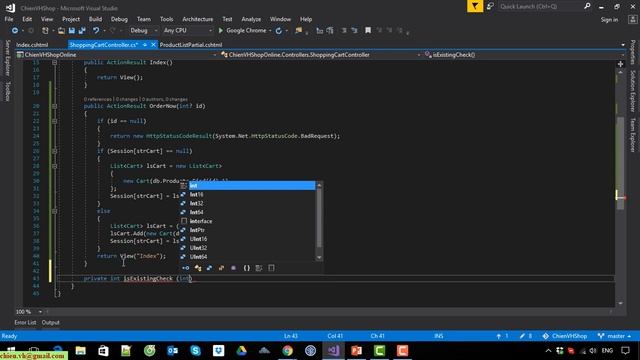640x360 pixels.
Task: Click the Refresh browser icon
Action: pyautogui.click(x=279, y=31)
